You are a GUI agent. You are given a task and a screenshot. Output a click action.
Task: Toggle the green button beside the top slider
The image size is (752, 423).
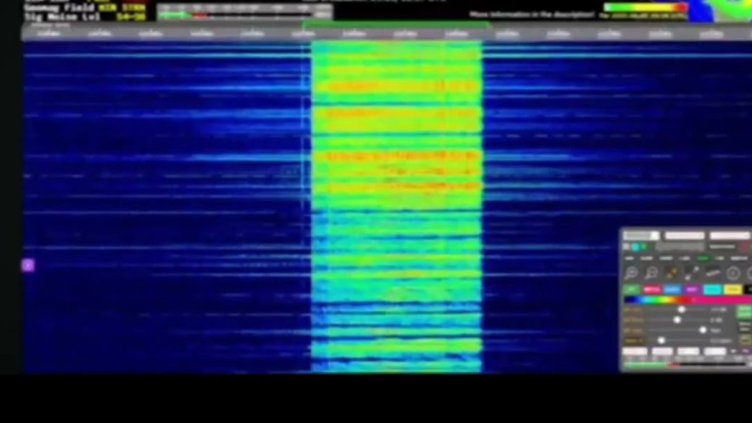point(744,311)
